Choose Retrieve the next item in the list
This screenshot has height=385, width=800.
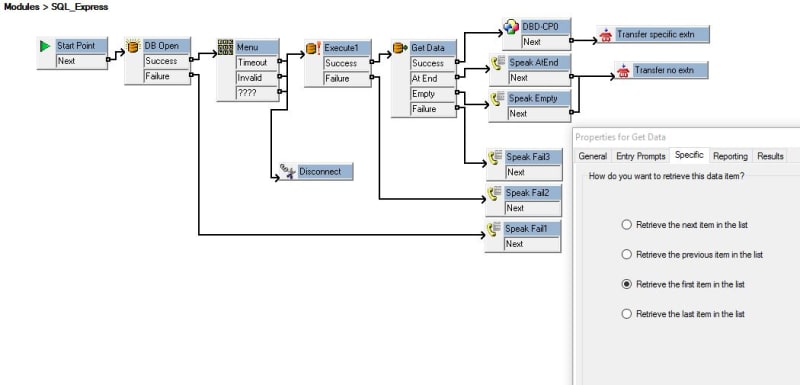(627, 225)
